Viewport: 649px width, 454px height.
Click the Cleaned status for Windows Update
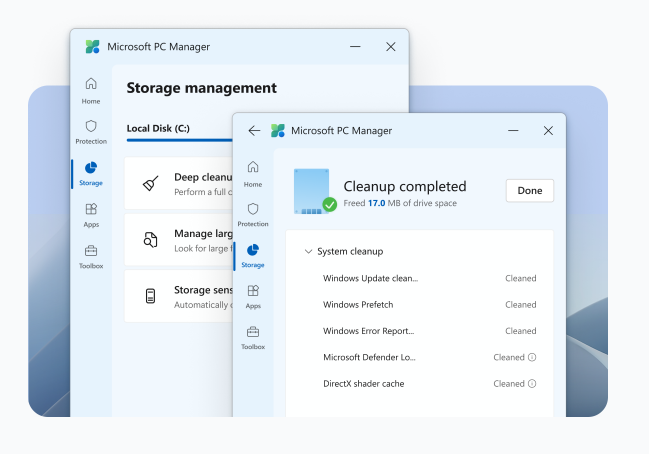click(x=521, y=278)
